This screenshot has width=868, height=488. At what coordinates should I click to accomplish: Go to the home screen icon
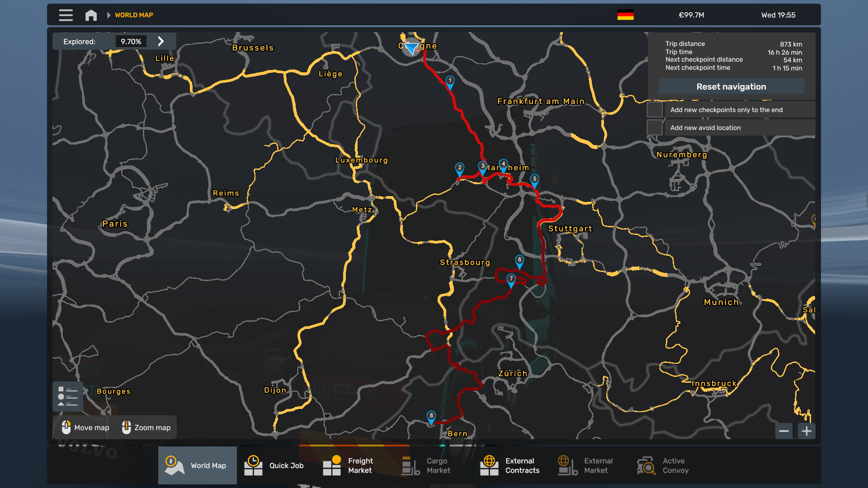click(91, 15)
